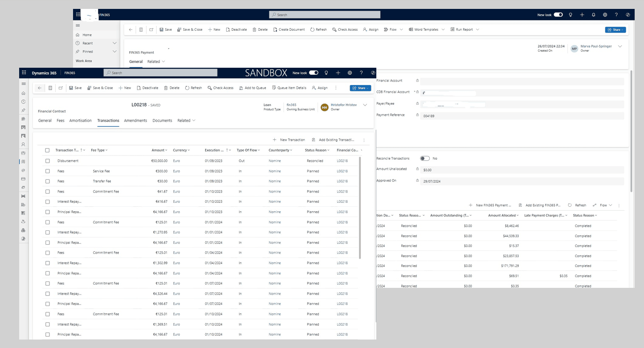The width and height of the screenshot is (644, 348).
Task: Open the Home icon in the Financial Contract sidebar
Action: point(24,93)
